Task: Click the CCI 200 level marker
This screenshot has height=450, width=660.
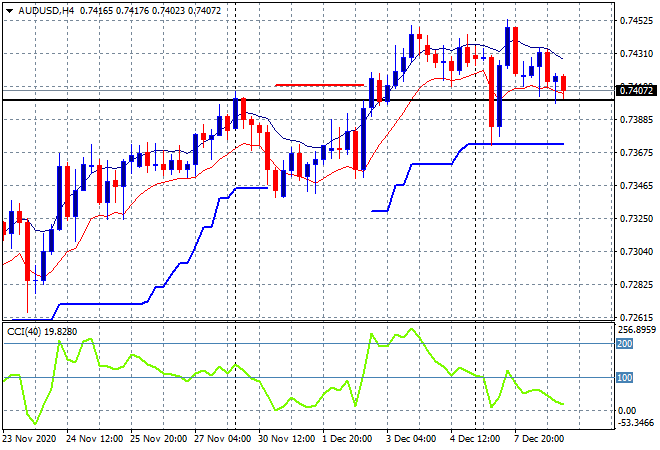Action: pyautogui.click(x=624, y=343)
